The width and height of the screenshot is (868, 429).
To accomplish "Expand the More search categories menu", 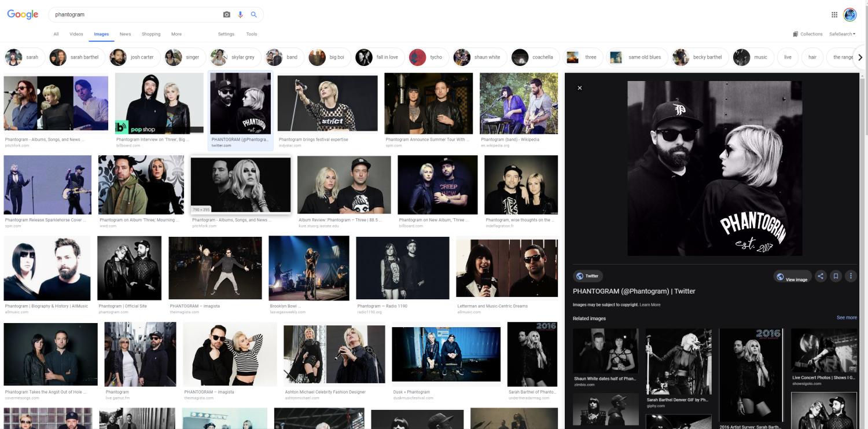I will click(176, 34).
